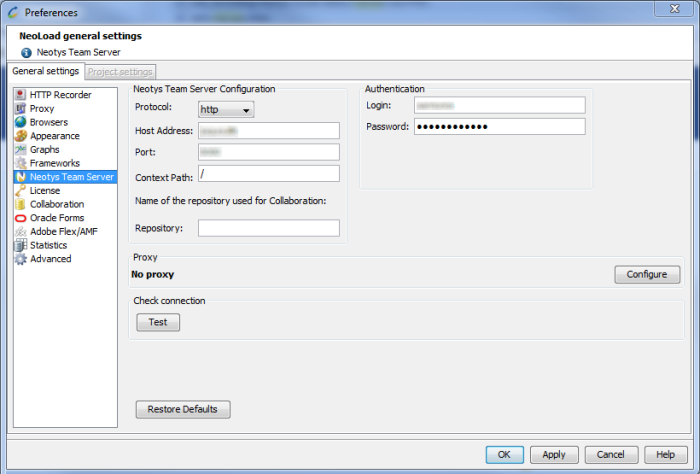This screenshot has height=474, width=700.
Task: Click the Oracle Forms red icon
Action: pyautogui.click(x=20, y=218)
